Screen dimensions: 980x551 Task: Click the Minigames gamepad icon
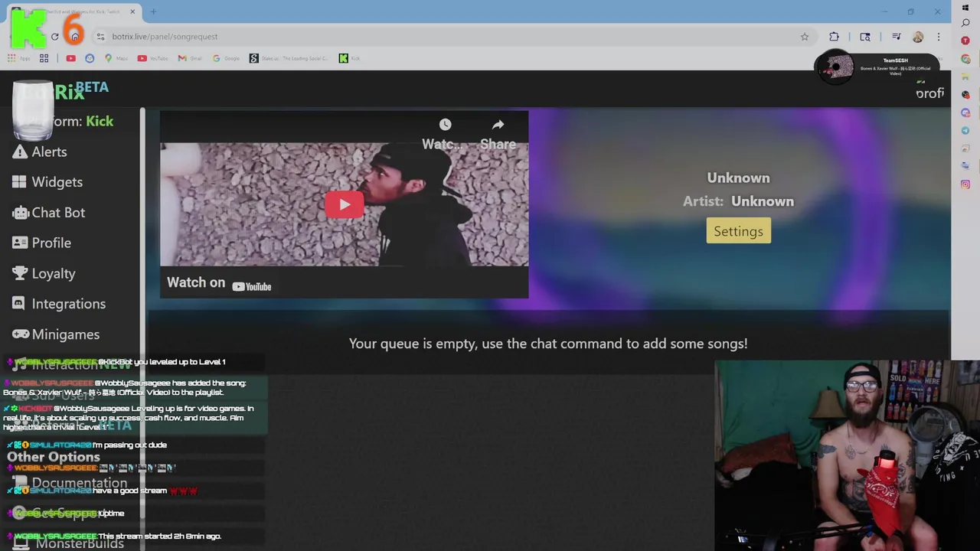click(x=20, y=334)
